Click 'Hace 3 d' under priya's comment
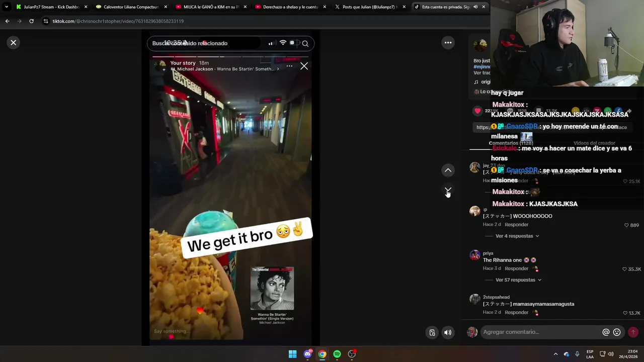Viewport: 644px width, 362px height. click(492, 268)
